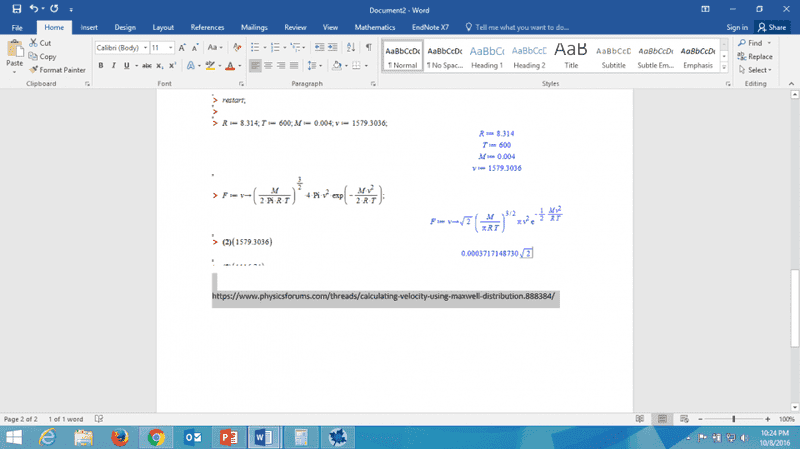Click the Cut icon in Clipboard
This screenshot has width=800, height=449.
coord(34,44)
